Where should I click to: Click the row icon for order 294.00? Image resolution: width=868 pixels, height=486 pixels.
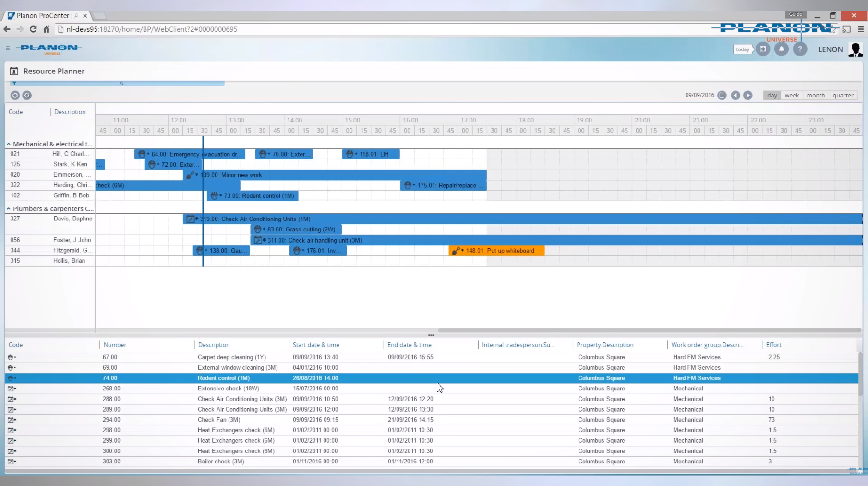tap(12, 420)
